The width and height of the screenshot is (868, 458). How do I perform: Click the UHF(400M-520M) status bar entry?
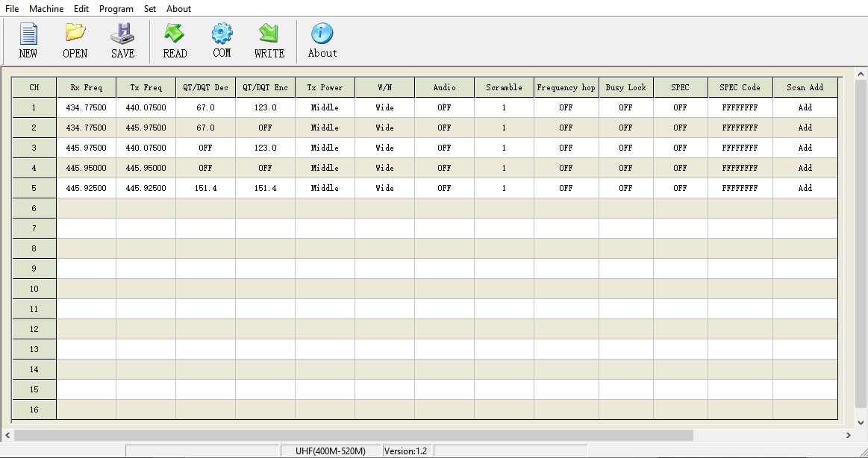(x=331, y=451)
